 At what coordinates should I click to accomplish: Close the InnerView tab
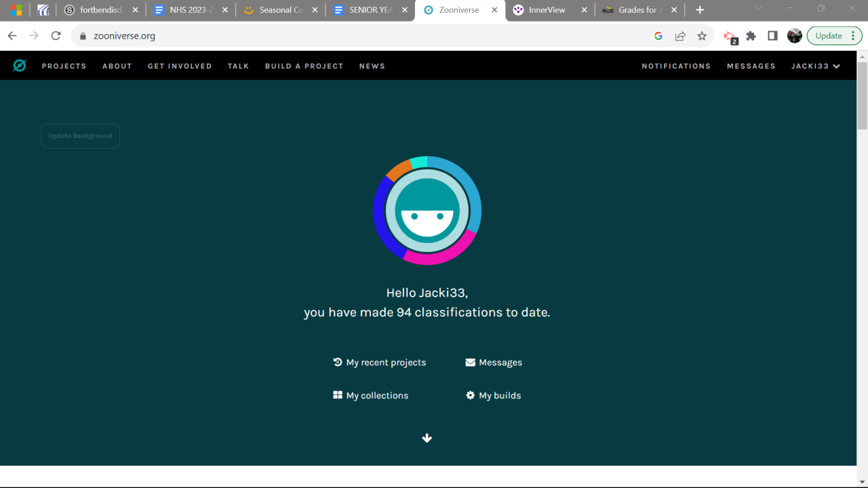point(584,10)
